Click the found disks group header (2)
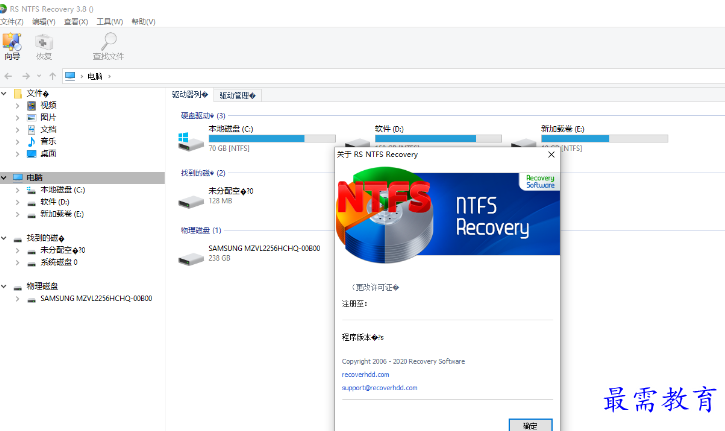The height and width of the screenshot is (431, 725). coord(203,173)
